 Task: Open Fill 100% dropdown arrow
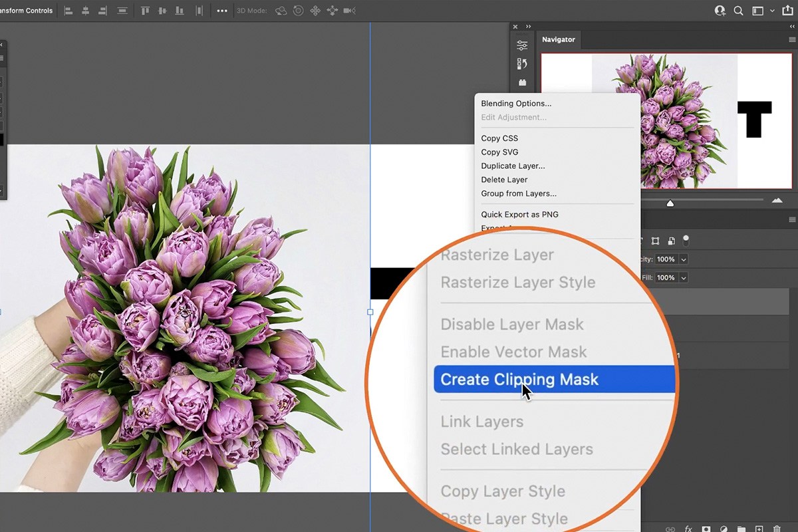(x=684, y=277)
